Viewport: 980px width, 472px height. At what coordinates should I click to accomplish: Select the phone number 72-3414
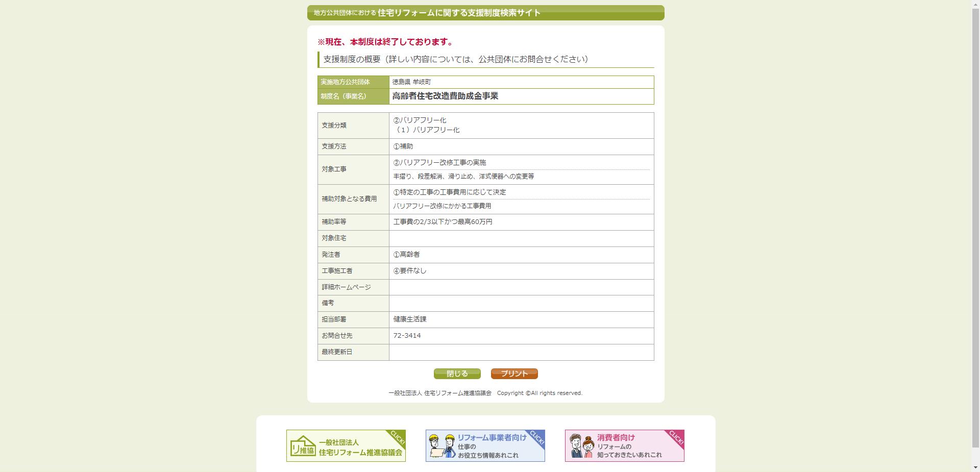click(x=406, y=335)
